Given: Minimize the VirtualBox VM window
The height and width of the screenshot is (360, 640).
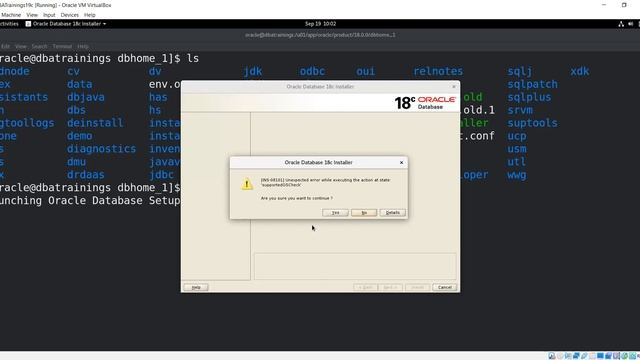Looking at the screenshot, I should click(x=604, y=5).
